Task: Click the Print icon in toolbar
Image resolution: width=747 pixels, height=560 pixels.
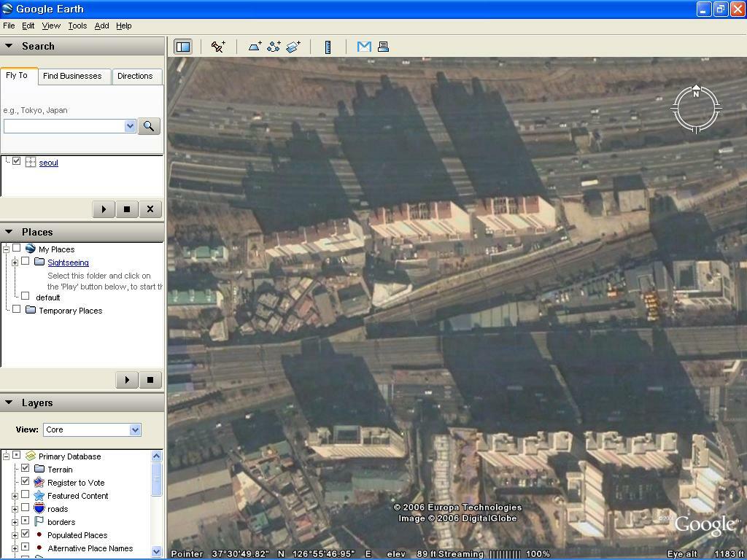Action: coord(383,47)
